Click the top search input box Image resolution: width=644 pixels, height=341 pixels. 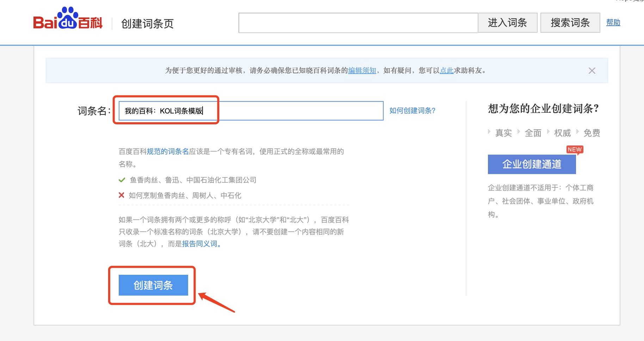point(358,23)
